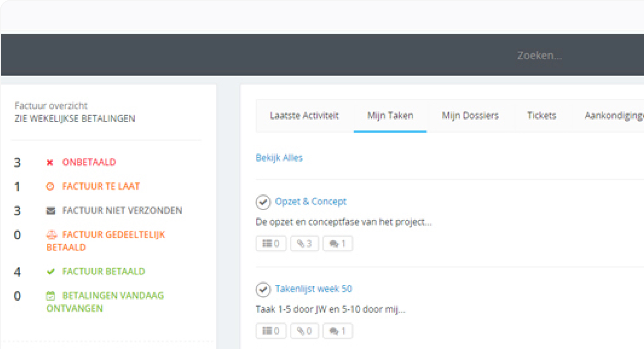The height and width of the screenshot is (349, 644).
Task: Open attachments badge showing 0 for Takenlijst week 50
Action: click(x=304, y=331)
